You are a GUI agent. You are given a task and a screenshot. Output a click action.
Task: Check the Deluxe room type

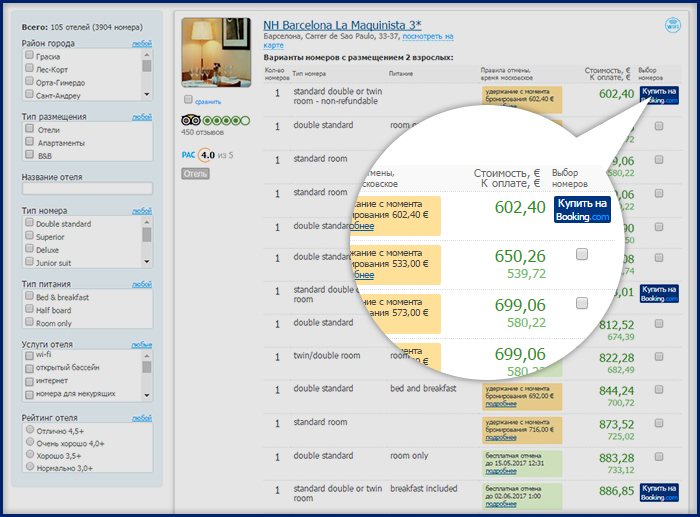pos(29,248)
